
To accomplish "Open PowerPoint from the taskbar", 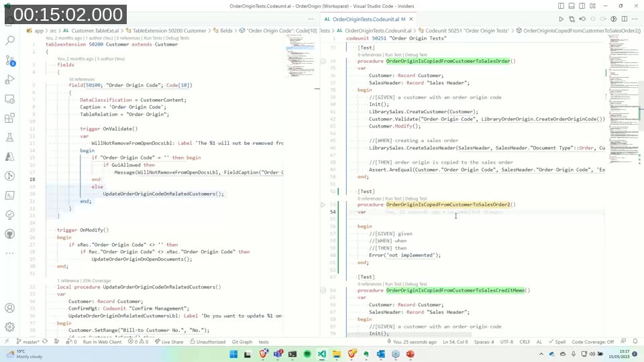I will pos(410,354).
